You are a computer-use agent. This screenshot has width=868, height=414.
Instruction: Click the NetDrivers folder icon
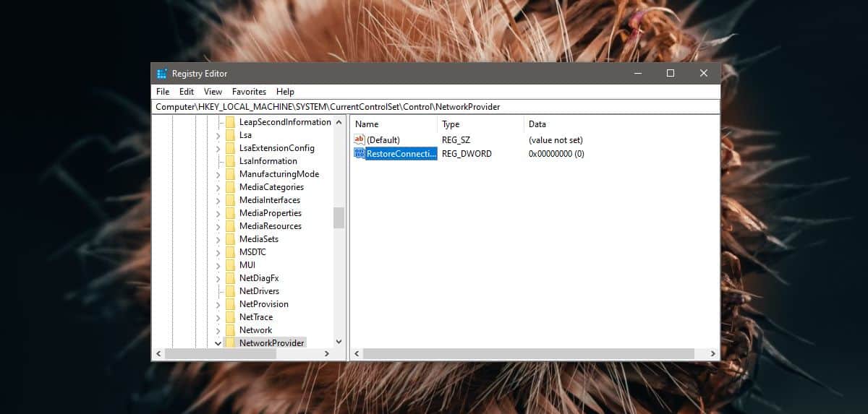coord(231,291)
